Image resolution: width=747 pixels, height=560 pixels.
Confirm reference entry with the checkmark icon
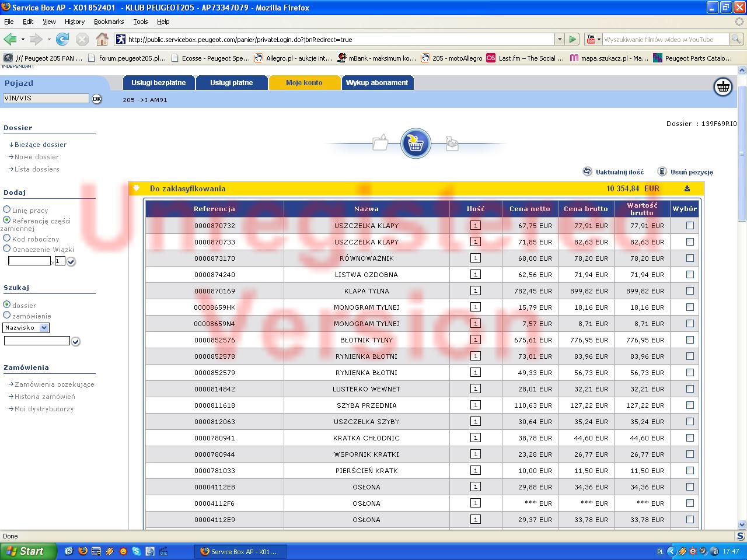pyautogui.click(x=71, y=262)
